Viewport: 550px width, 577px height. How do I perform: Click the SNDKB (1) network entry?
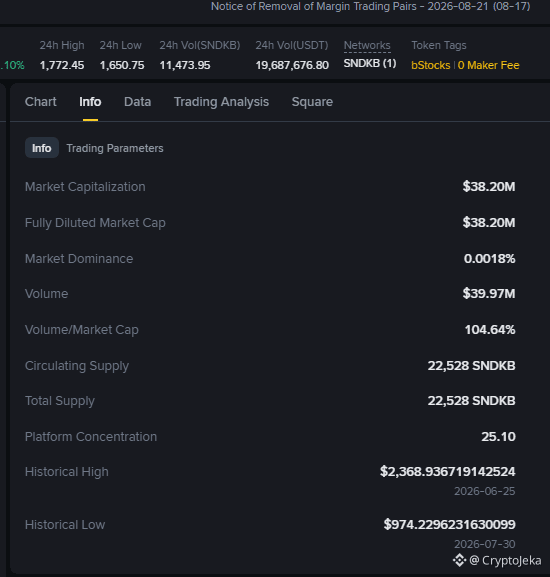370,64
